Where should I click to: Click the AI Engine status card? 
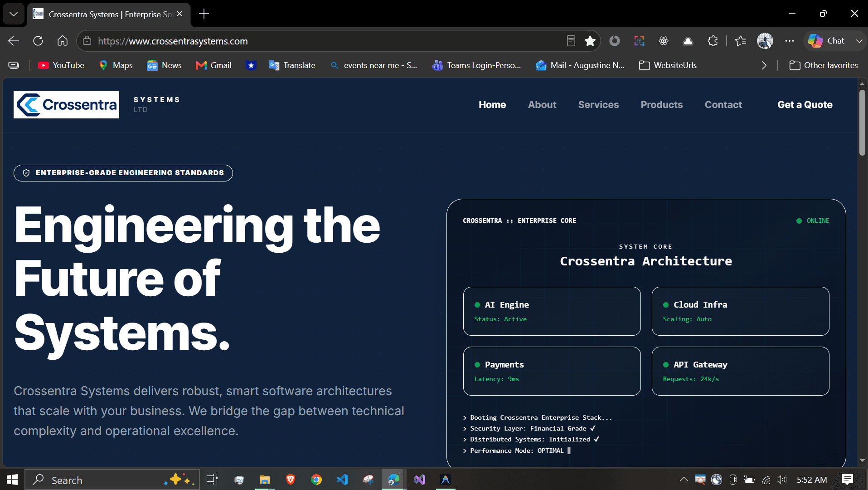[552, 311]
